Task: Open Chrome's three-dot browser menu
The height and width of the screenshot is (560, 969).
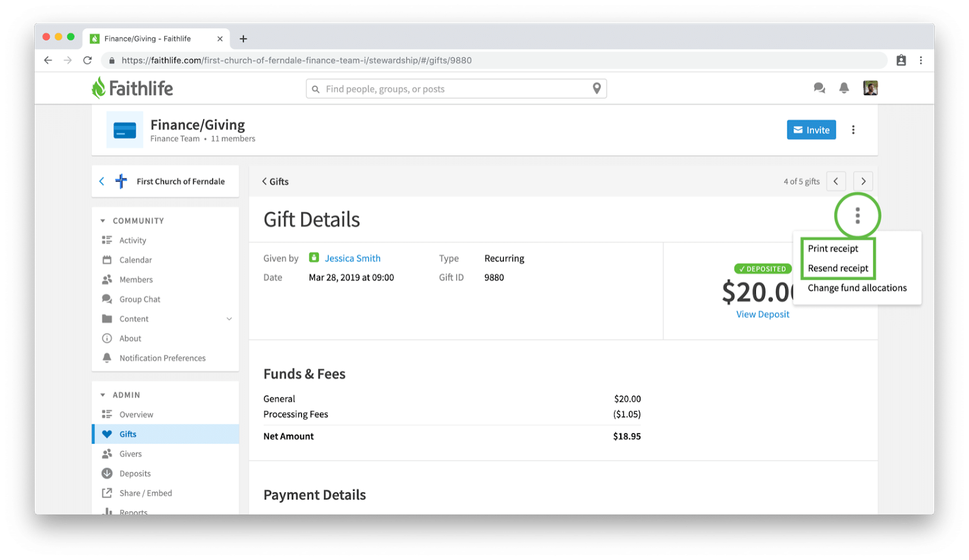Action: (x=921, y=60)
